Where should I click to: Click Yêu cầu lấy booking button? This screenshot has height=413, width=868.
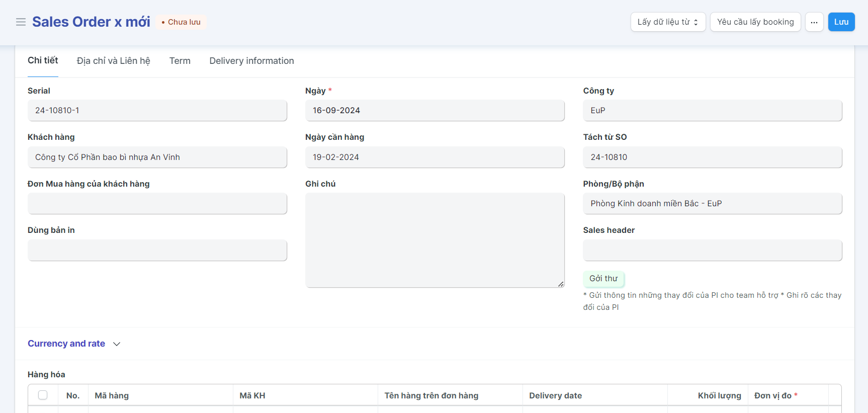(x=755, y=22)
